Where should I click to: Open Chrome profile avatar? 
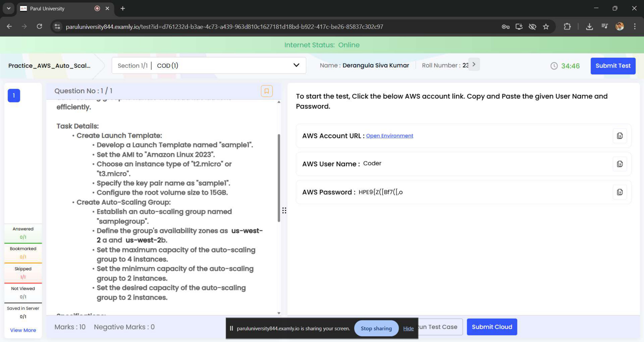click(x=620, y=26)
